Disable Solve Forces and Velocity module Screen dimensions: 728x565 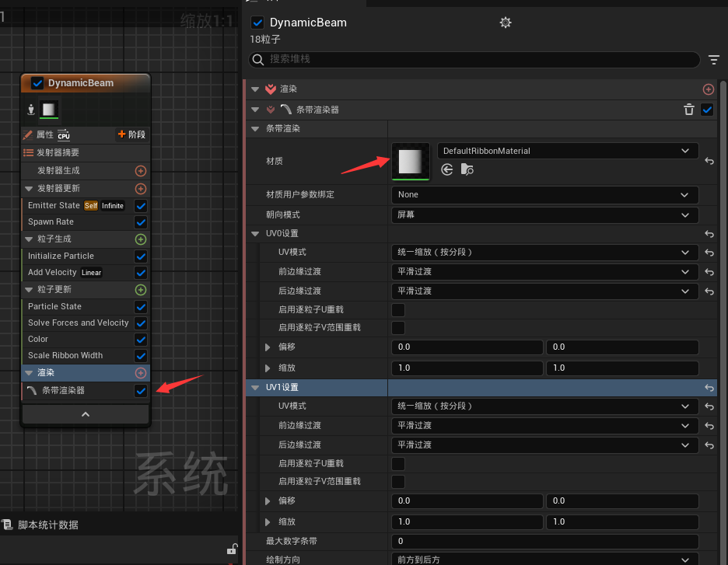tap(141, 323)
